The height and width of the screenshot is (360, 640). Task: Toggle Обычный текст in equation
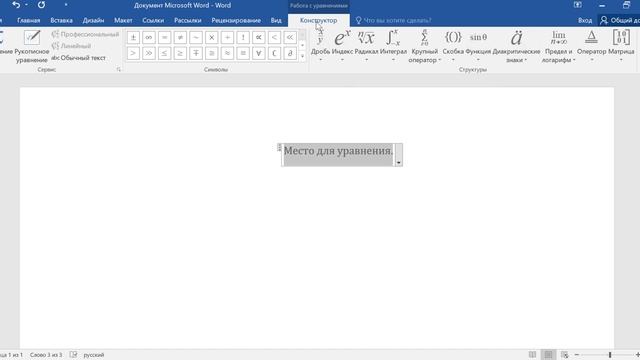79,58
